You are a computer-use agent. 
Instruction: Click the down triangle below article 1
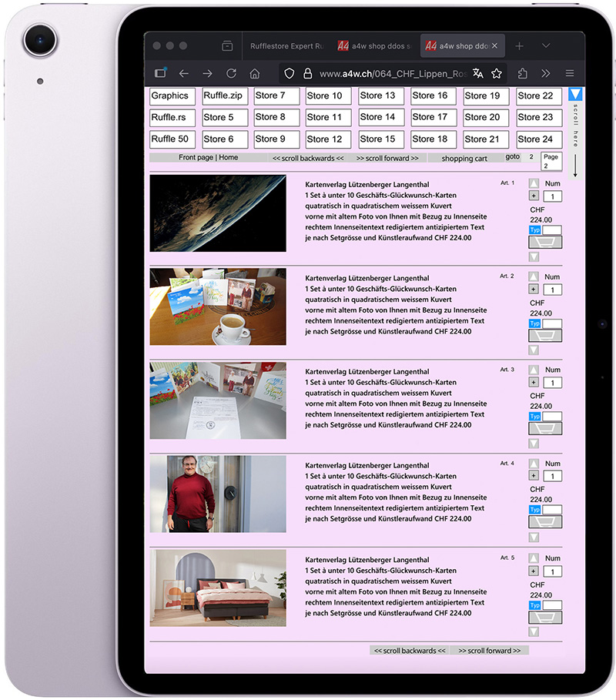[534, 256]
